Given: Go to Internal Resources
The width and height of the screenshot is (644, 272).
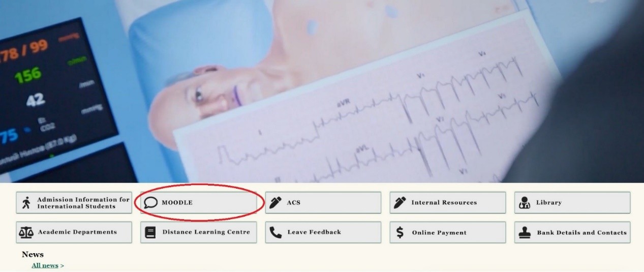Looking at the screenshot, I should point(448,202).
